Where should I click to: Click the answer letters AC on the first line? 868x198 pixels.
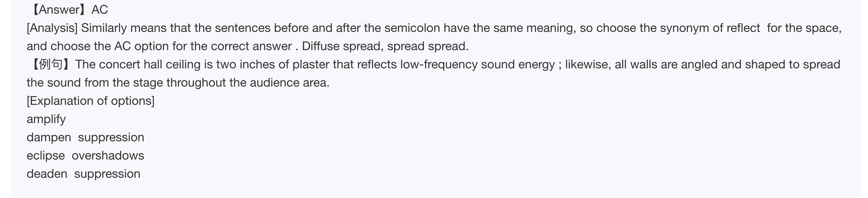[100, 10]
